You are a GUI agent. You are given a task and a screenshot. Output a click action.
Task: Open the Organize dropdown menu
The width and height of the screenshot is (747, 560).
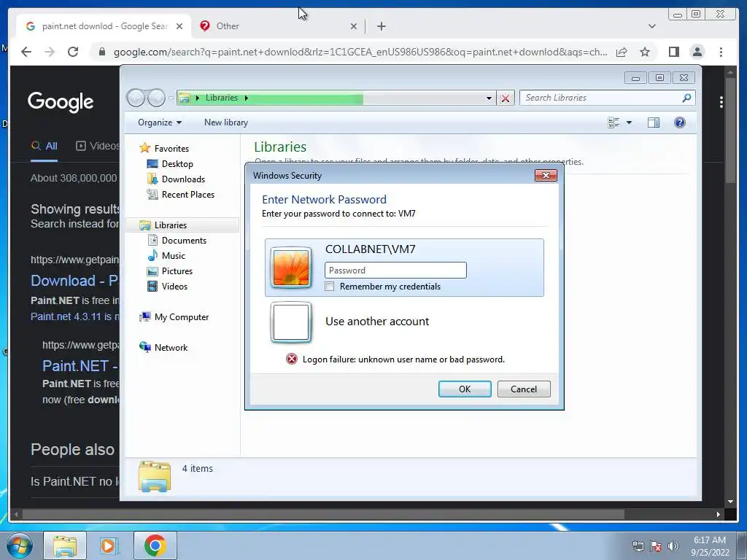coord(160,122)
